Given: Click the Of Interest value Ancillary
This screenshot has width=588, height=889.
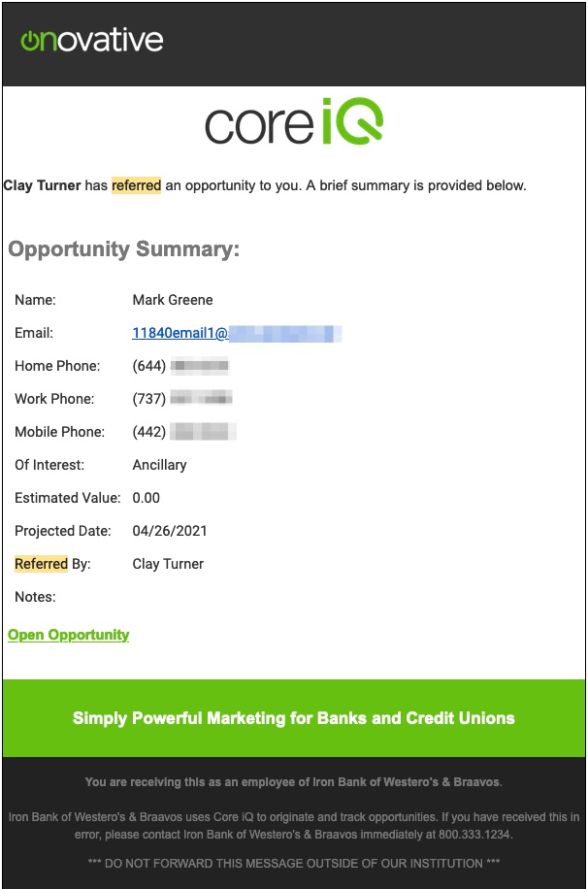Looking at the screenshot, I should click(159, 465).
